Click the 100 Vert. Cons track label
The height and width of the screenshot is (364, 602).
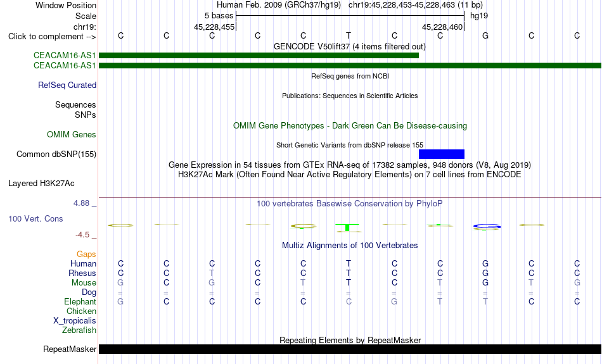pos(35,218)
